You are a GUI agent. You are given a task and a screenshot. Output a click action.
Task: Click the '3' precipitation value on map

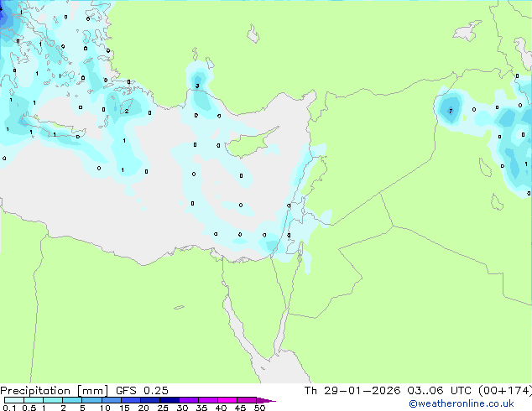pyautogui.click(x=197, y=86)
